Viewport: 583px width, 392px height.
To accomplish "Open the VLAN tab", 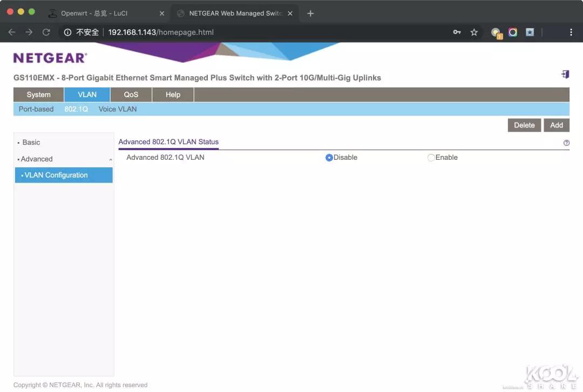I will pyautogui.click(x=87, y=94).
